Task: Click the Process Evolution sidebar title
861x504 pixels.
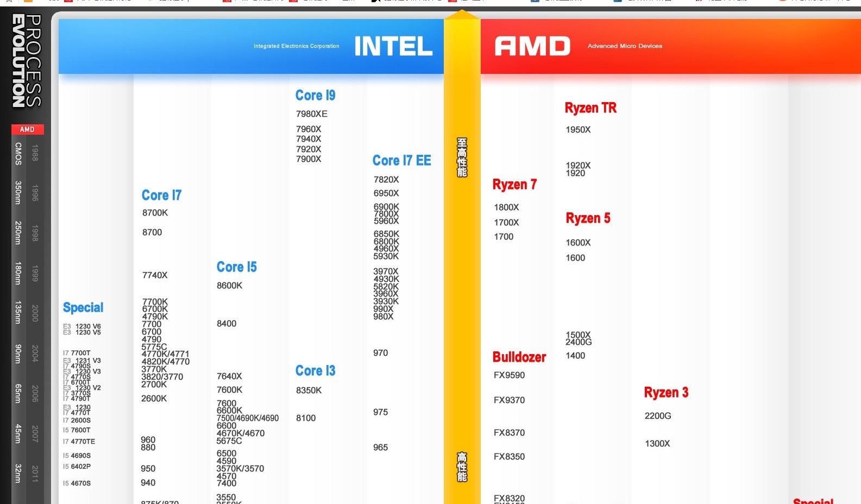Action: pyautogui.click(x=27, y=61)
